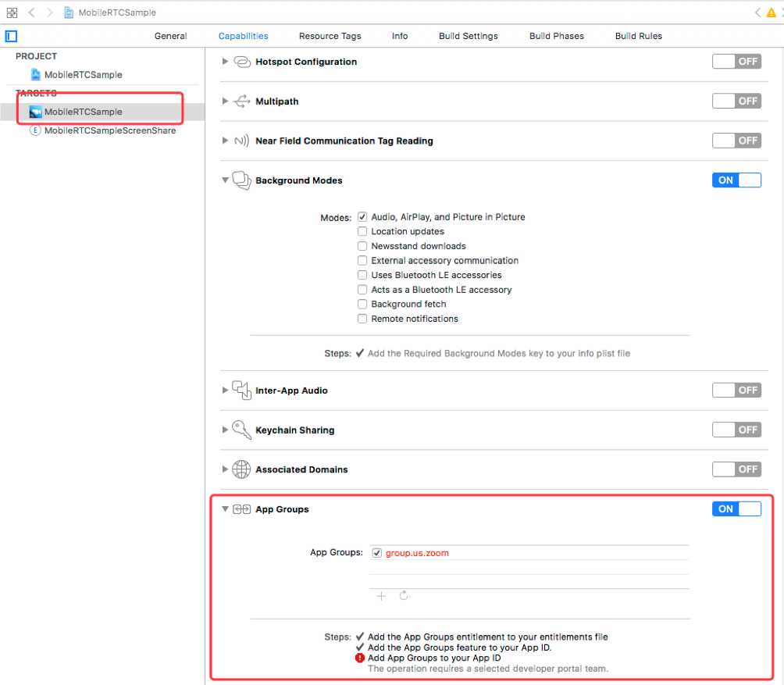Select MobileRTCSample target row
Image resolution: width=784 pixels, height=685 pixels.
(102, 112)
